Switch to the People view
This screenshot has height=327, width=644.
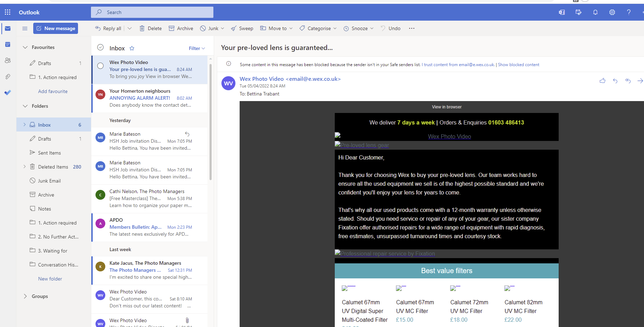click(8, 60)
